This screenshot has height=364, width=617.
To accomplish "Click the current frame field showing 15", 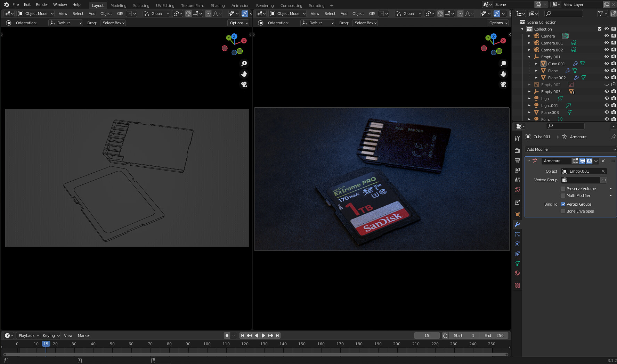I will pos(427,336).
